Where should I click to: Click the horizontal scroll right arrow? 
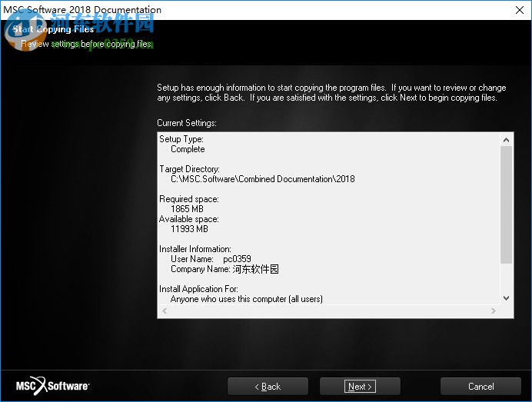pyautogui.click(x=494, y=311)
